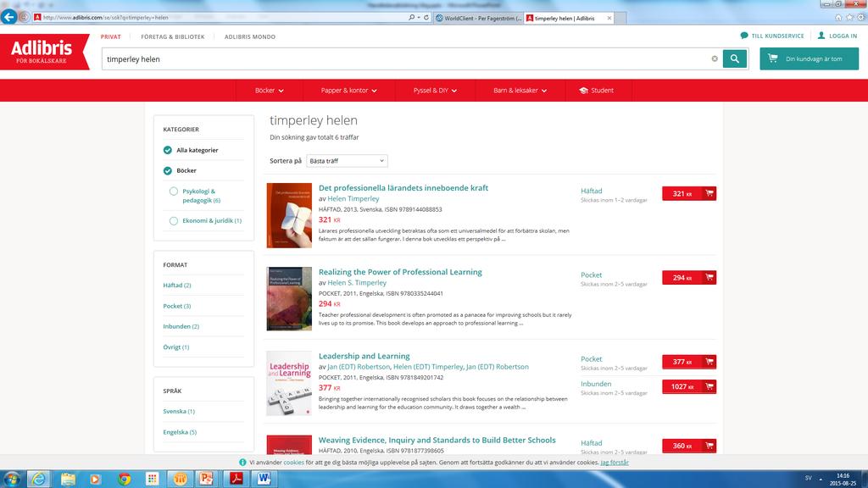The width and height of the screenshot is (868, 488).
Task: Click LOGGA IN link
Action: (x=843, y=36)
